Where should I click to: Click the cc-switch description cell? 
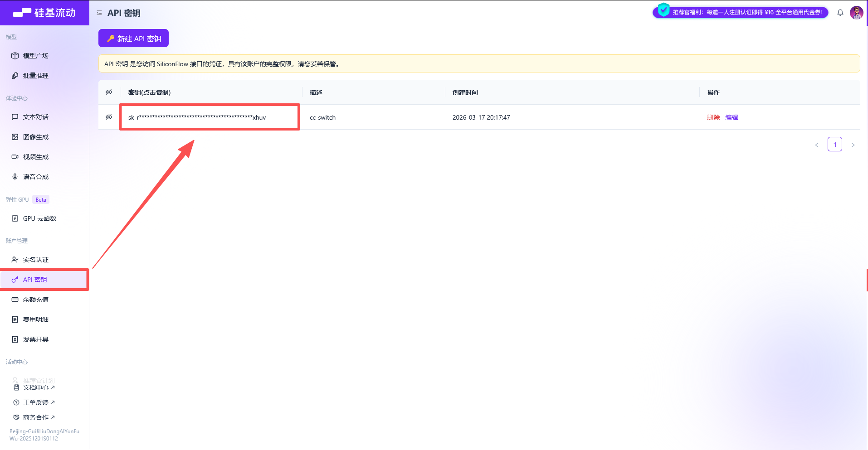[x=322, y=117]
